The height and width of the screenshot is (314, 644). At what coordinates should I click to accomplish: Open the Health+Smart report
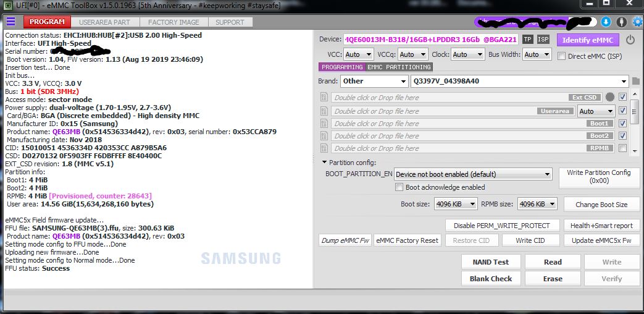point(601,226)
